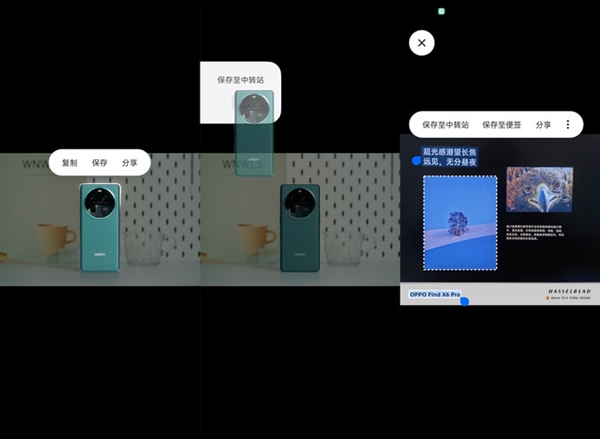Tap the highlighted OPPO Find X6 Pro text
The image size is (600, 439).
[x=434, y=295]
